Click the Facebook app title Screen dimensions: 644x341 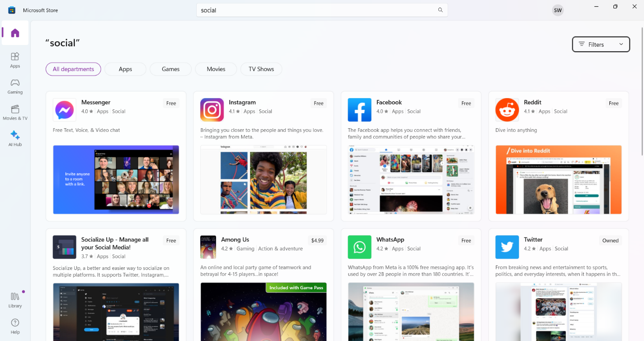pos(389,102)
